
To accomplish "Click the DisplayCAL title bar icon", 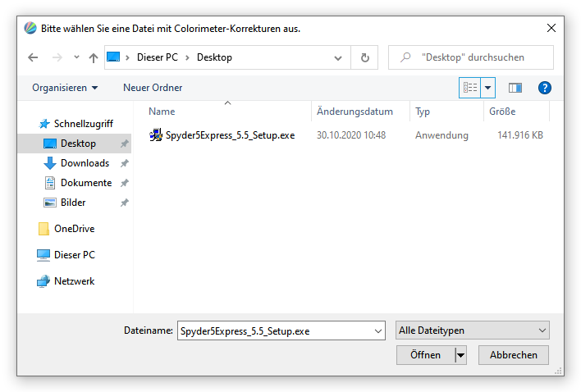I will coord(30,28).
